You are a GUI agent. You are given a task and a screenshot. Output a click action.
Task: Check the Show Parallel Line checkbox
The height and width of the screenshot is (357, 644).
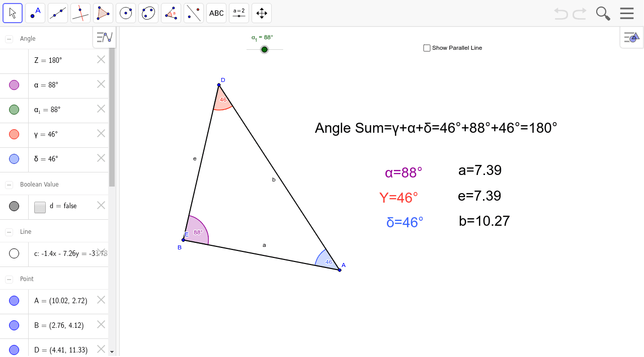pyautogui.click(x=427, y=48)
